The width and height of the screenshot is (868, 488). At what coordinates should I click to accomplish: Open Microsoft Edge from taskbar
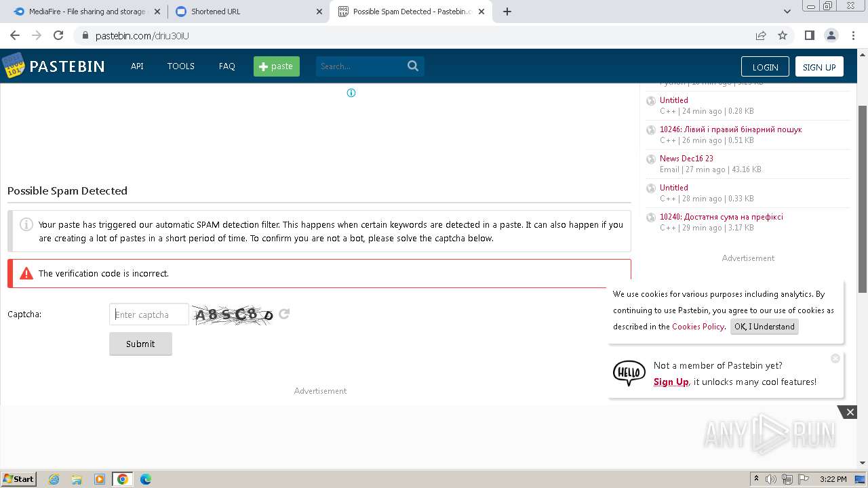(145, 479)
